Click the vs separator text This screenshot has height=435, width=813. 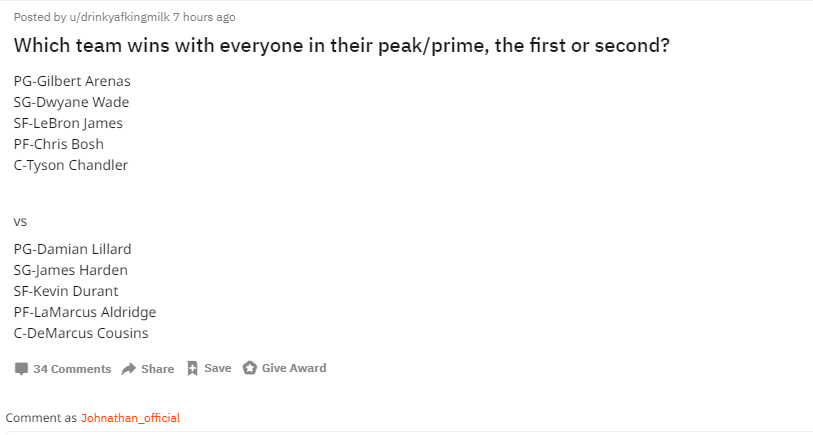20,222
